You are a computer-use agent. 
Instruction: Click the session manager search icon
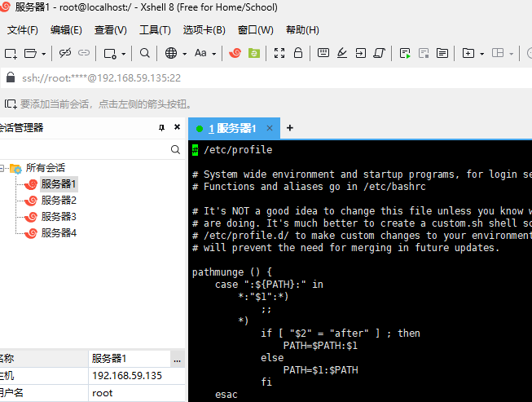[175, 150]
